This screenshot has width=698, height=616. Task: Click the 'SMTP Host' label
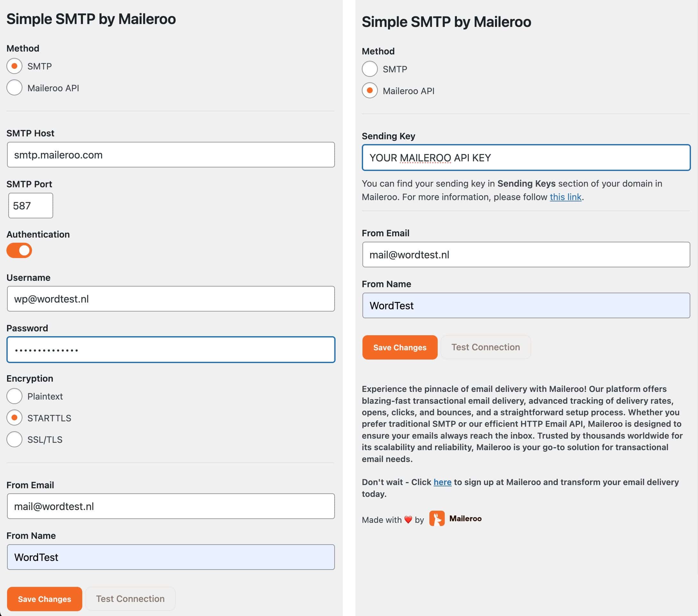point(30,133)
